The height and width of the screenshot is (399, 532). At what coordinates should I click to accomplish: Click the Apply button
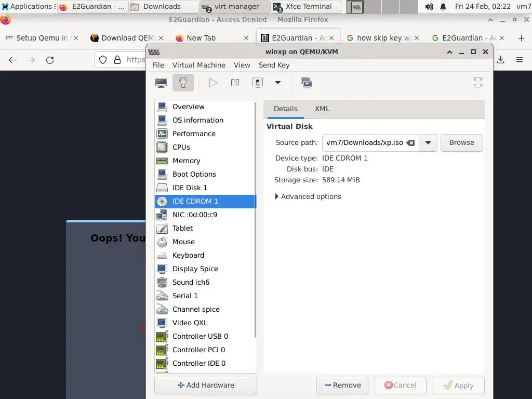point(458,385)
